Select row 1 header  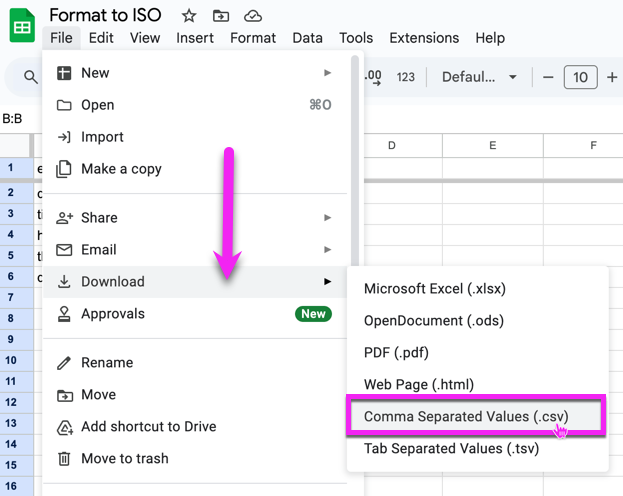click(17, 168)
